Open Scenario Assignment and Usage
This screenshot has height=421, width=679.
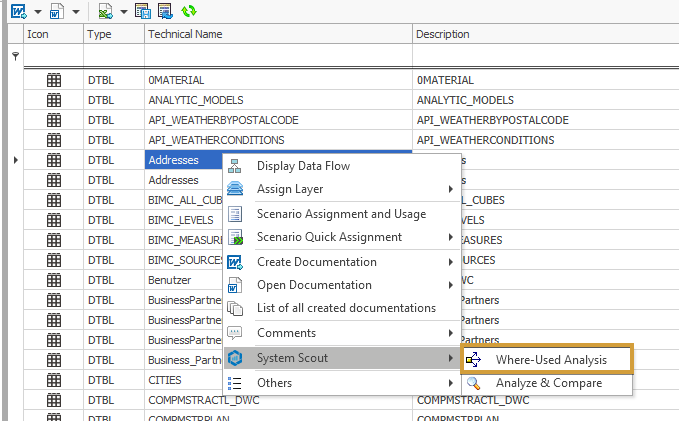340,213
